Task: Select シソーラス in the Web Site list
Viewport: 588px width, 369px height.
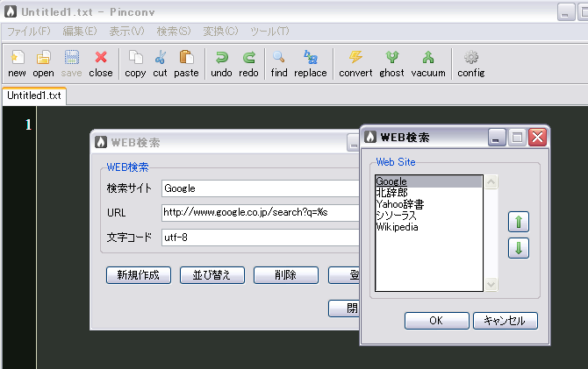Action: point(428,216)
